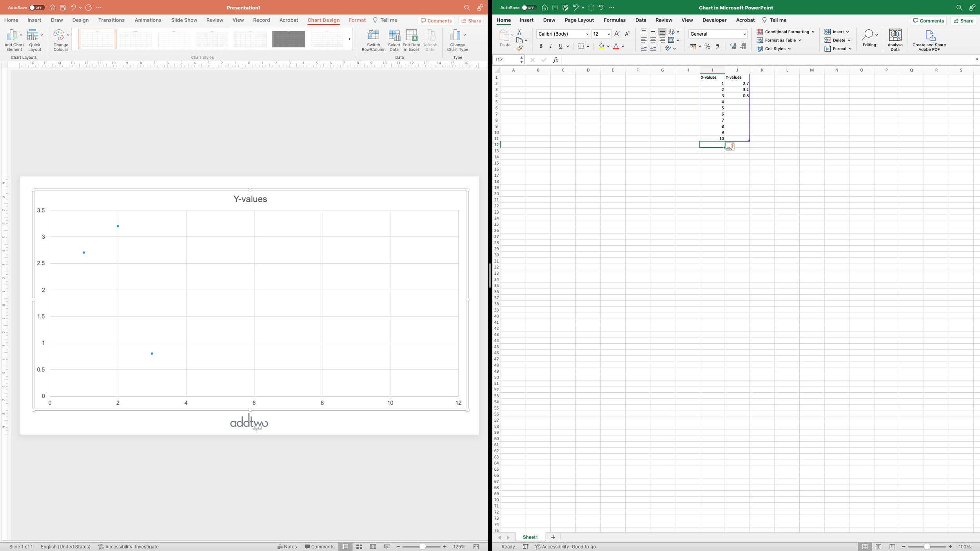Toggle Notes pane in status bar
980x551 pixels.
click(x=287, y=547)
